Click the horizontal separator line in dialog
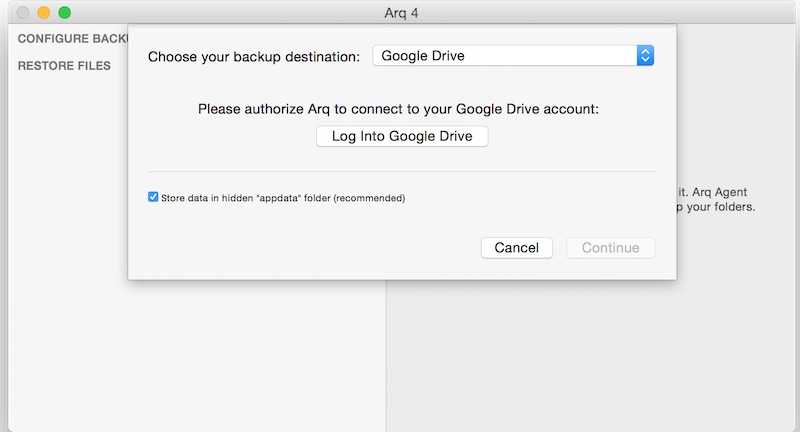The height and width of the screenshot is (432, 800). tap(402, 172)
